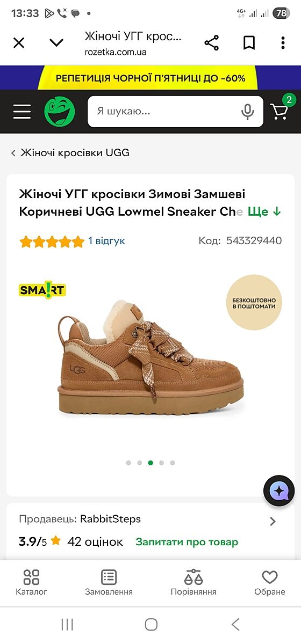Open the 1 відгук review link
The width and height of the screenshot is (301, 644).
tap(107, 241)
